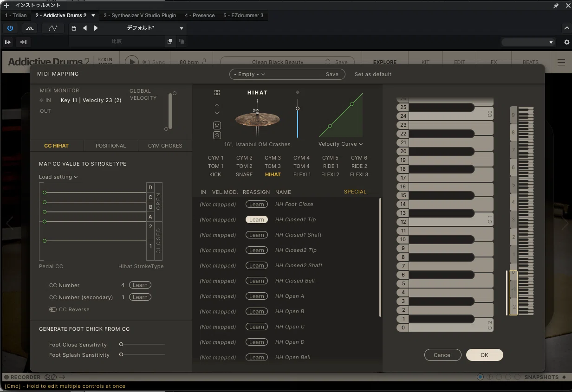Click the SPECIAL column header
Viewport: 572px width, 392px height.
click(x=355, y=192)
